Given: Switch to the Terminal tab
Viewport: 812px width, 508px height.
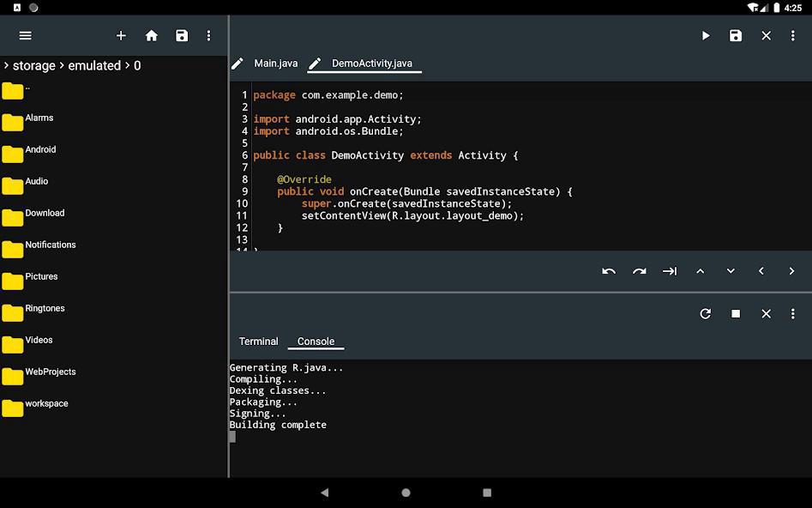Looking at the screenshot, I should (258, 341).
